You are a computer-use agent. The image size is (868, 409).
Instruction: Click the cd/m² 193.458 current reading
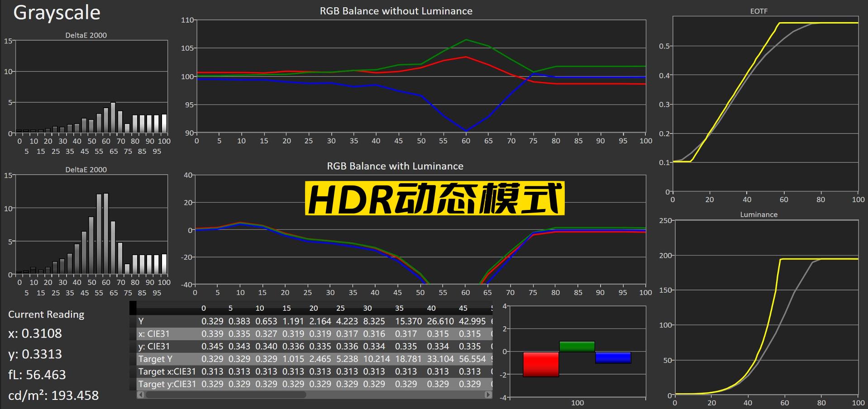point(53,395)
